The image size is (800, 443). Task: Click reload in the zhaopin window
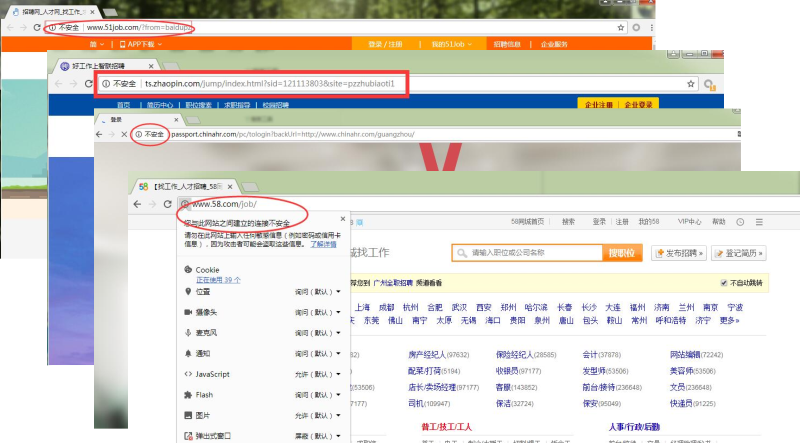[88, 84]
